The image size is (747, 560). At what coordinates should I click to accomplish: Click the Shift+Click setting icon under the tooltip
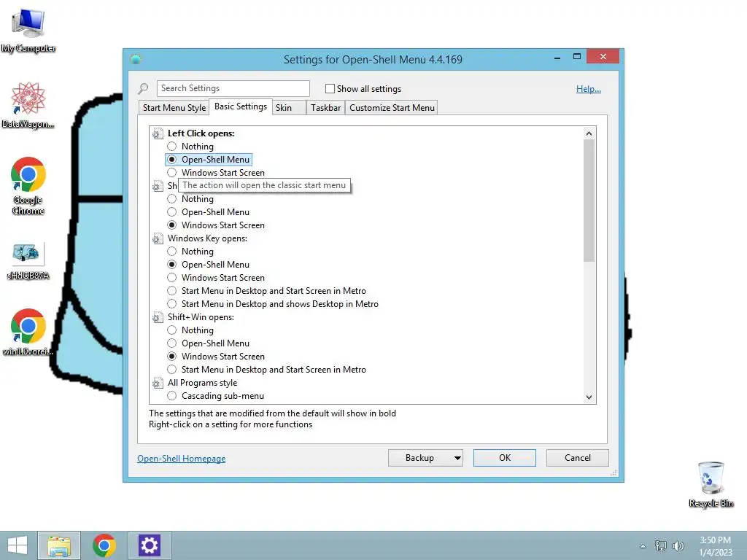(x=158, y=186)
